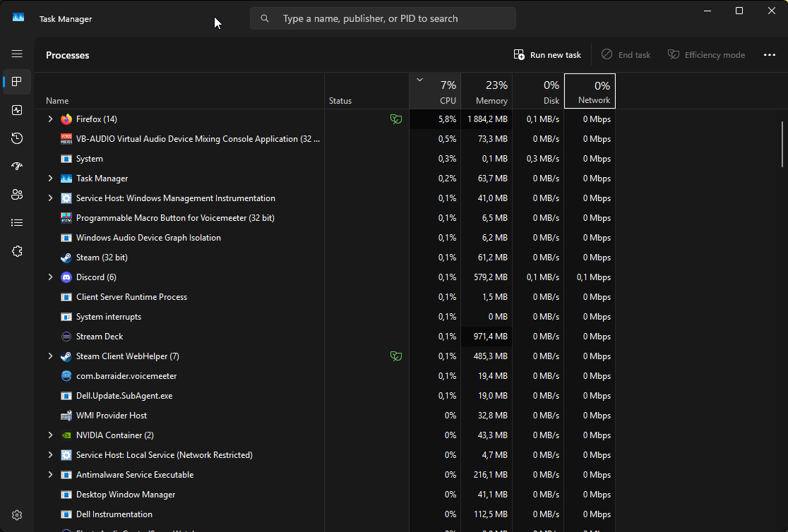Screen dimensions: 788x532
Task: Click the Run new task button
Action: (547, 55)
